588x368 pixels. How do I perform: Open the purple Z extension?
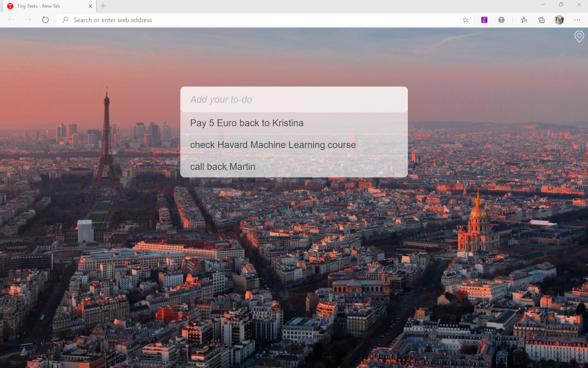(484, 20)
